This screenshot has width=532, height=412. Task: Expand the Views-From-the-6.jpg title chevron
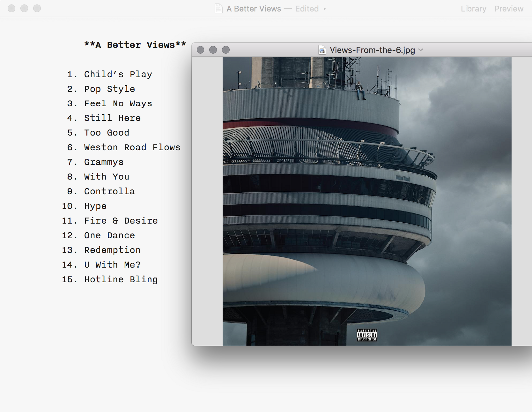(421, 50)
